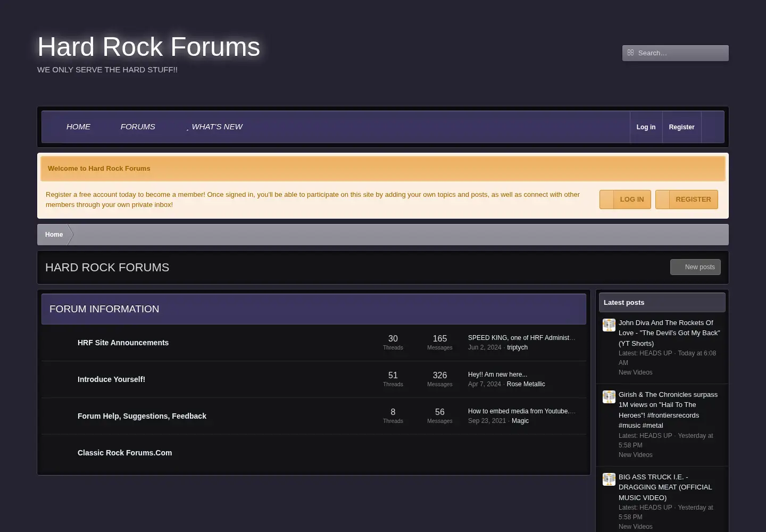Open John Diva post author avatar

(x=609, y=325)
